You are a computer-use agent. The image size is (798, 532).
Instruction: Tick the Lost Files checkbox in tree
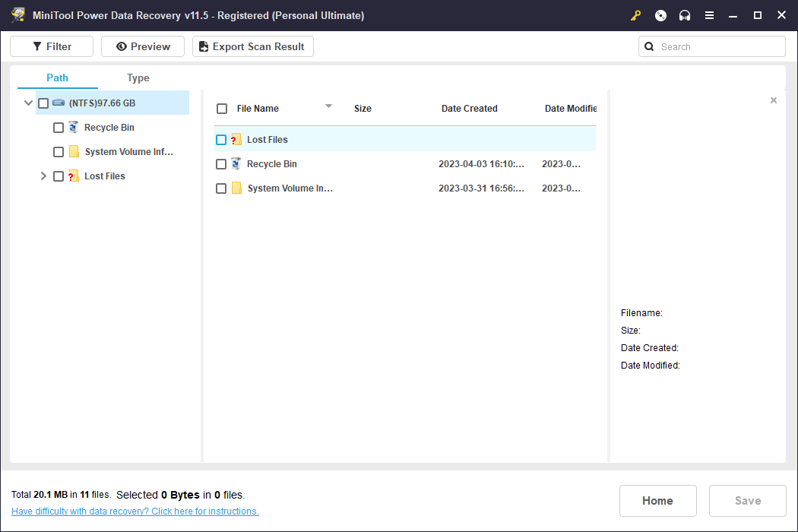click(x=59, y=176)
